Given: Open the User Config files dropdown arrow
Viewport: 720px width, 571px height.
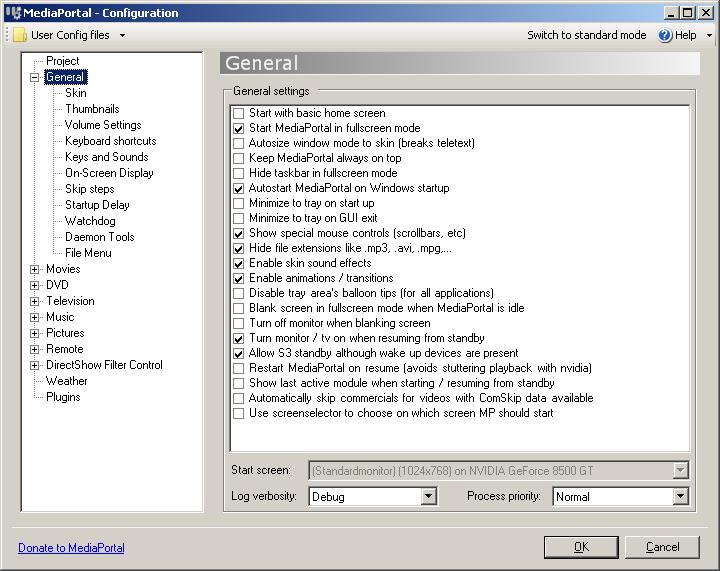Looking at the screenshot, I should 122,35.
